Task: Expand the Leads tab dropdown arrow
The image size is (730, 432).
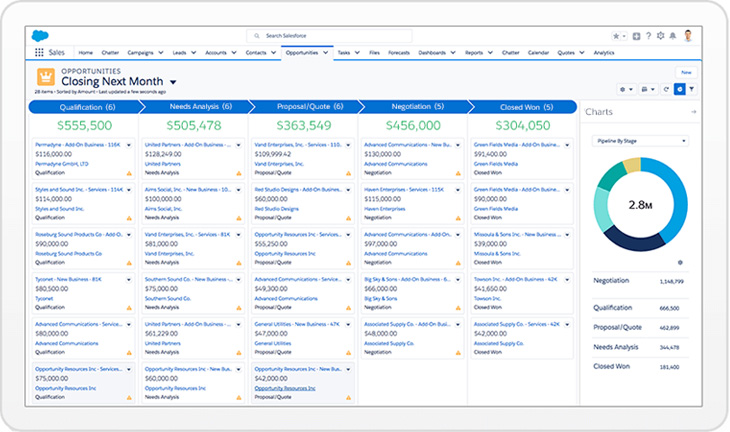Action: point(194,53)
